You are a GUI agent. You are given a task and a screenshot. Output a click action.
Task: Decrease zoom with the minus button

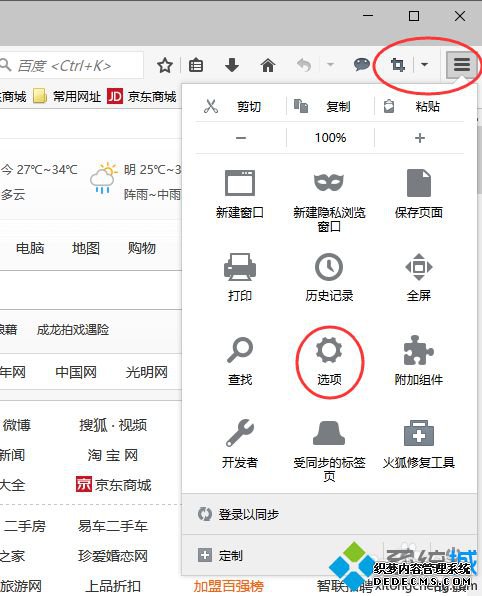point(241,138)
